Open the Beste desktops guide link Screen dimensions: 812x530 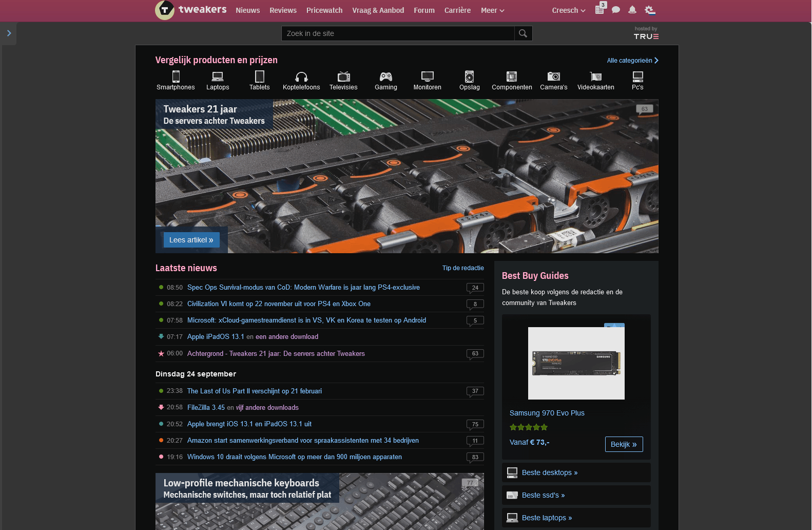click(576, 472)
